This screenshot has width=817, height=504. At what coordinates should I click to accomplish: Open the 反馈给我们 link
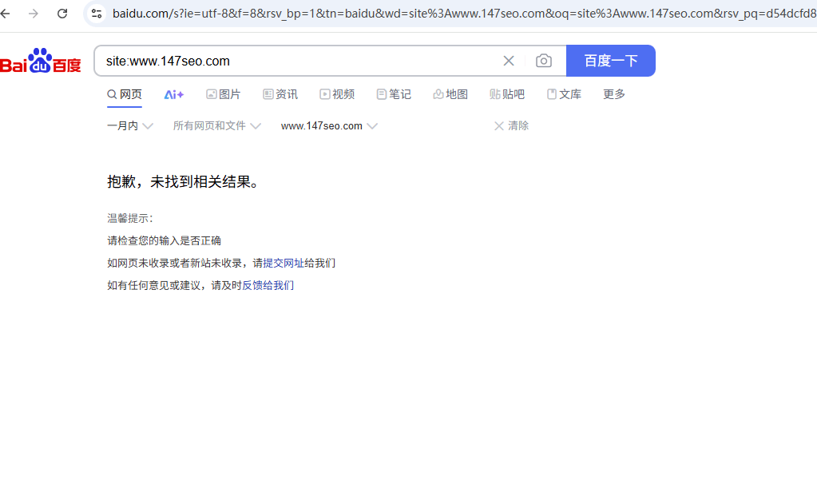(268, 286)
